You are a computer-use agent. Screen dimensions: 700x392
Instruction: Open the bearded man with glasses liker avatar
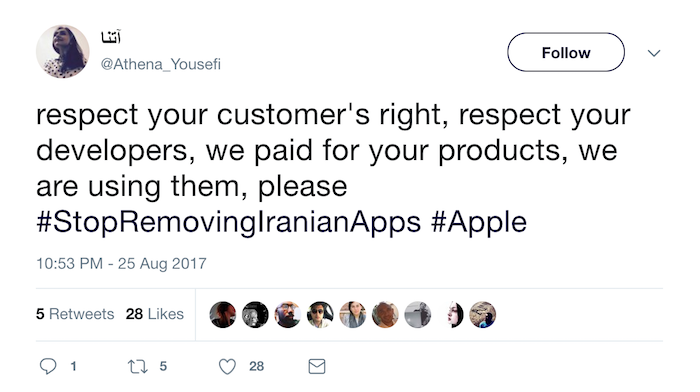coord(288,315)
